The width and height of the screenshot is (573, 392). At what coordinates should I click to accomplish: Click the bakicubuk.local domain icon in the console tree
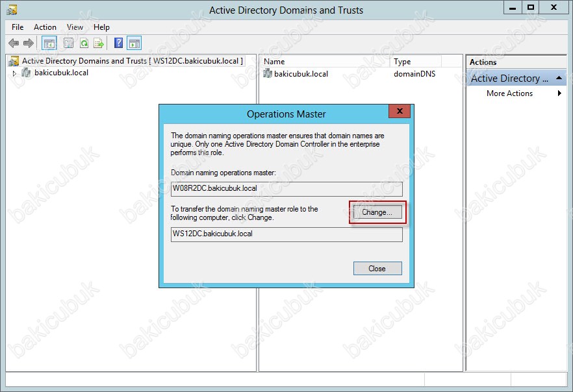[26, 73]
